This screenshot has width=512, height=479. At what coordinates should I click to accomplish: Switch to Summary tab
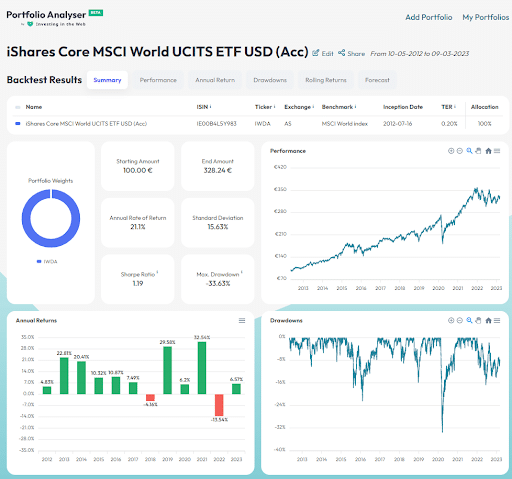tap(107, 80)
